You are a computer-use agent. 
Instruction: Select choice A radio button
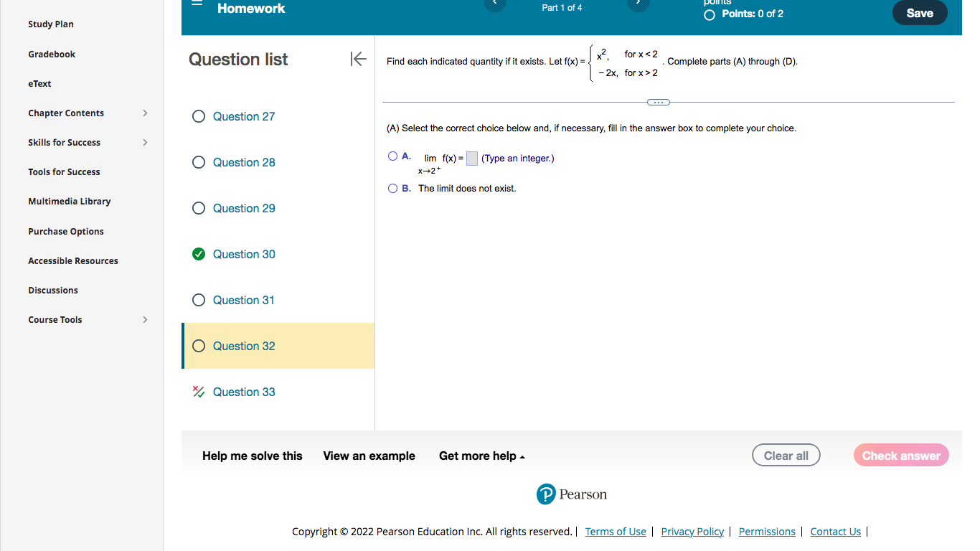pos(392,156)
